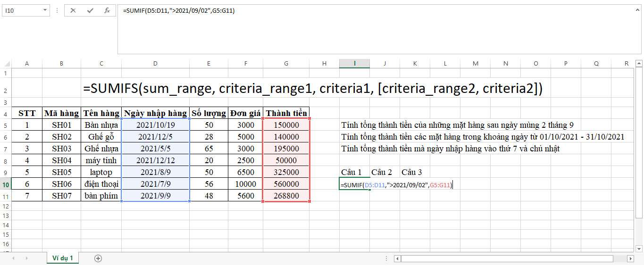Select date cell 2021/9/9
Screen dimensions: 644x266
click(x=156, y=196)
